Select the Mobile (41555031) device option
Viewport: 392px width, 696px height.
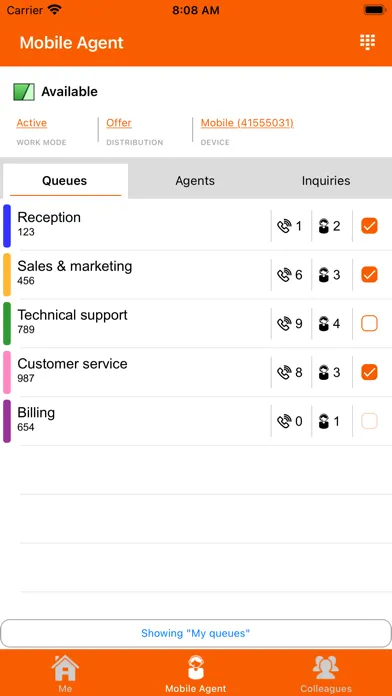pyautogui.click(x=247, y=123)
